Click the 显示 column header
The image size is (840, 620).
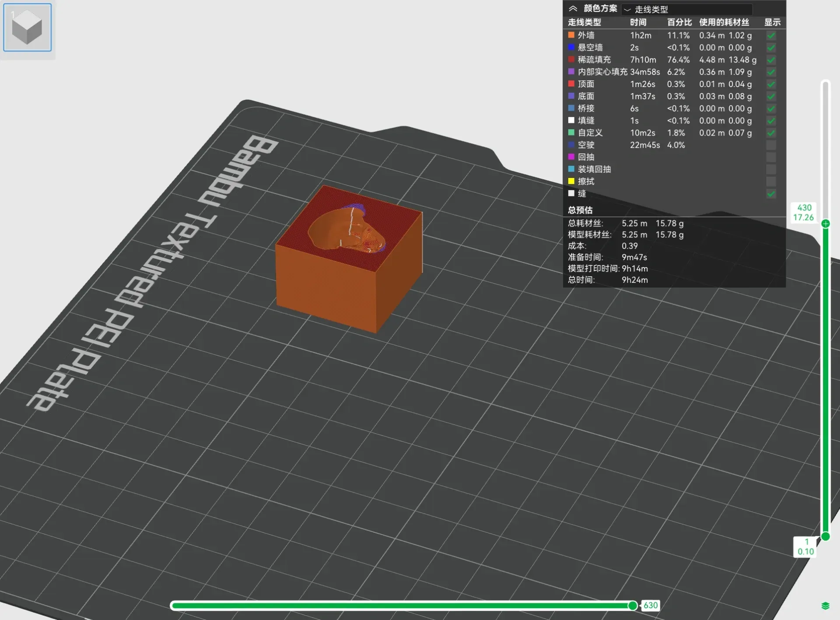click(772, 22)
